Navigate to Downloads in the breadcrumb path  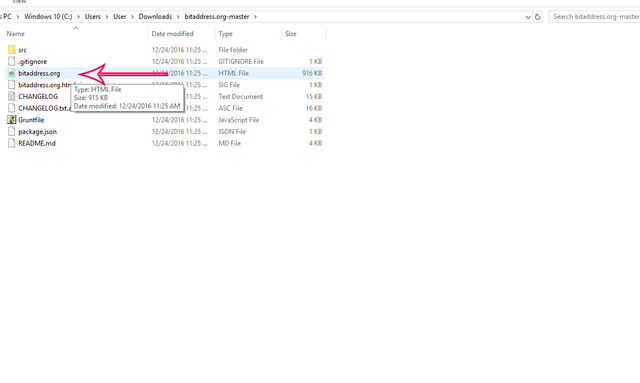coord(155,17)
